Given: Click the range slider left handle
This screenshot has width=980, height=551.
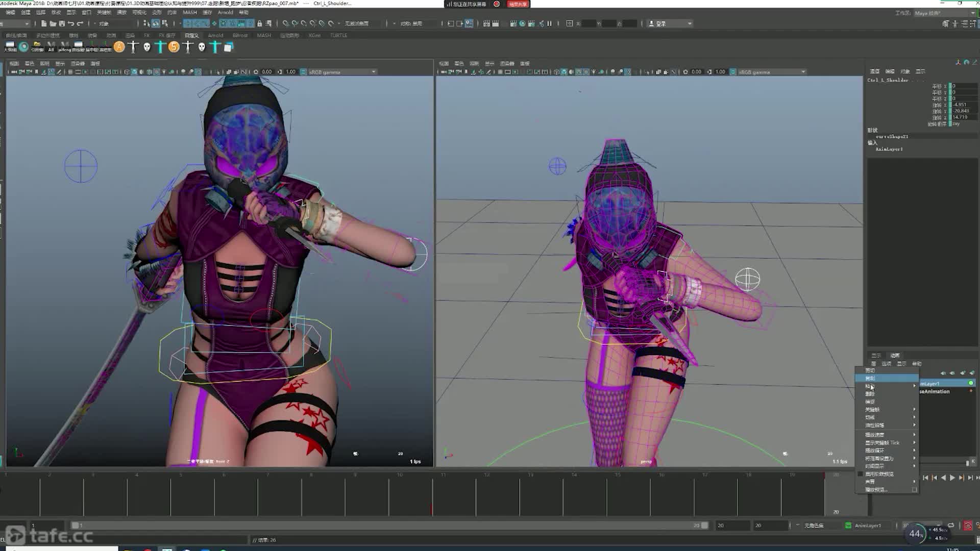Looking at the screenshot, I should (x=75, y=525).
